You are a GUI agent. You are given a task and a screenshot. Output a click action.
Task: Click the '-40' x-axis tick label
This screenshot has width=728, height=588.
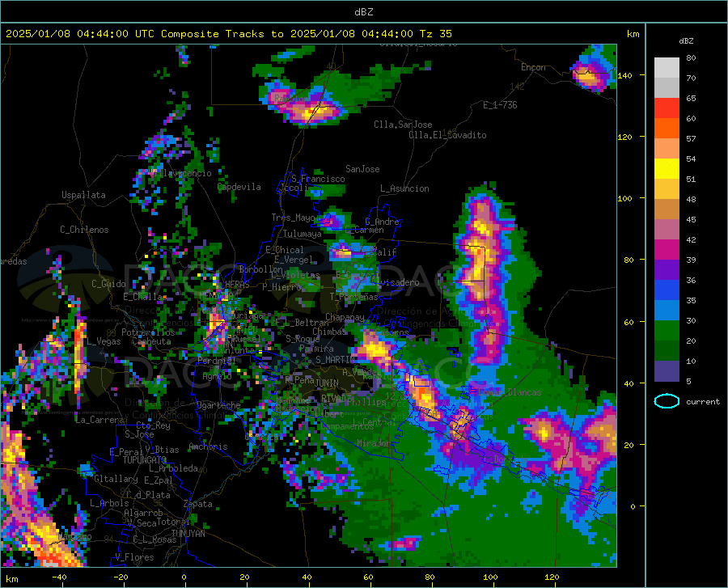(59, 577)
